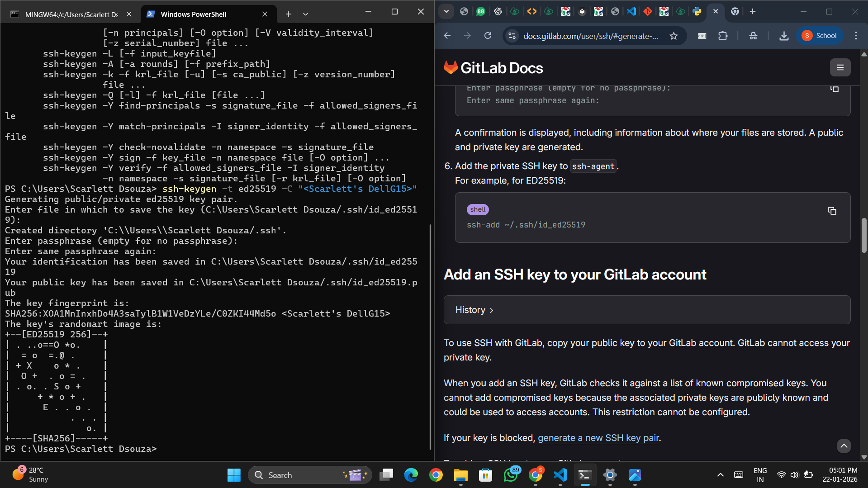Bookmark this page with the star icon
The width and height of the screenshot is (868, 488).
click(x=674, y=36)
